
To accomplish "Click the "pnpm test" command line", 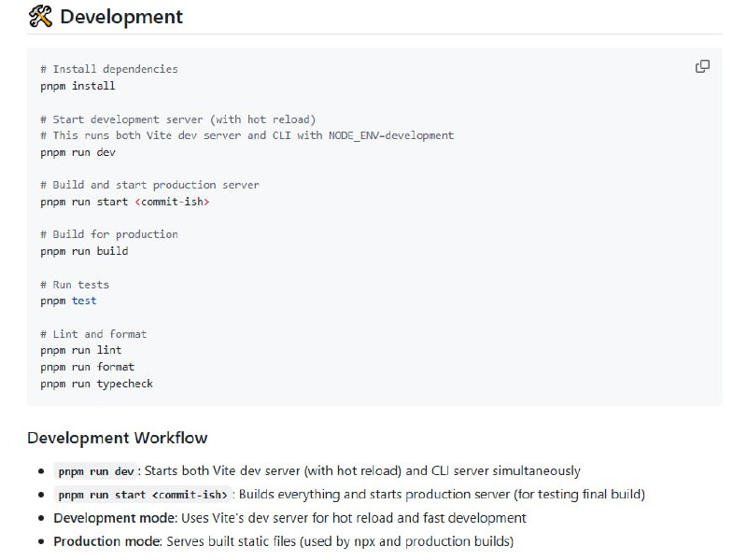I will 69,301.
